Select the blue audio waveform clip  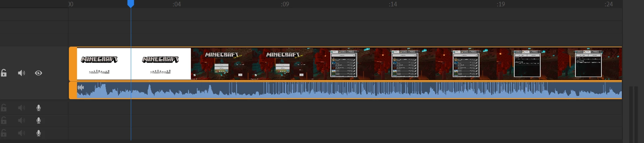pos(349,91)
